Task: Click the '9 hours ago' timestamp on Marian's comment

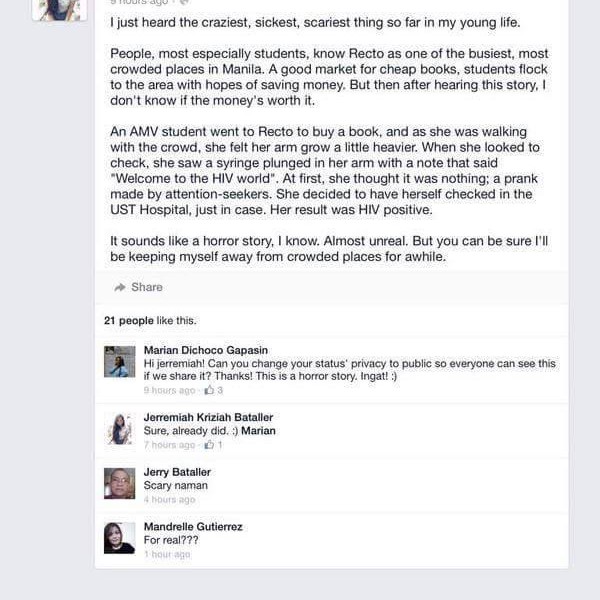Action: (170, 390)
